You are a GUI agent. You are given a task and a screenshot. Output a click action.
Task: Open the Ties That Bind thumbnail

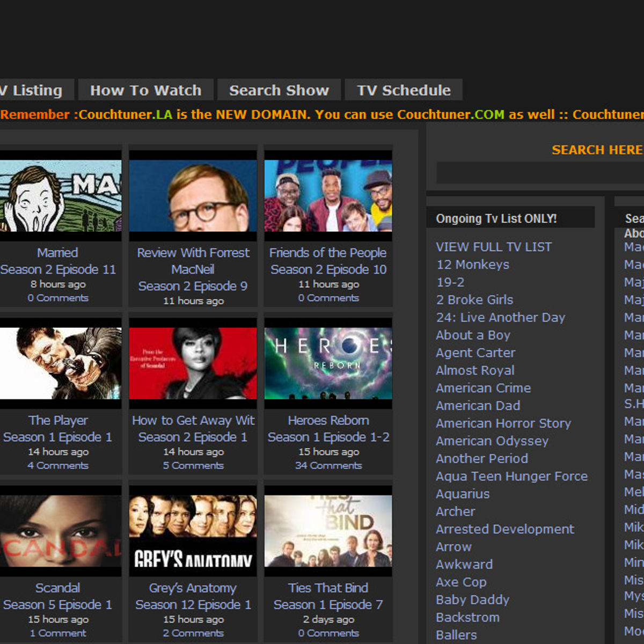click(x=328, y=531)
